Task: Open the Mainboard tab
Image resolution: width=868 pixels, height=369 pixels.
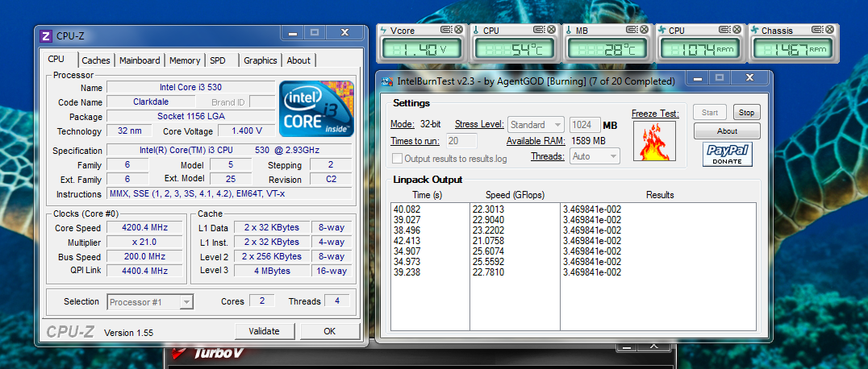Action: [x=140, y=60]
